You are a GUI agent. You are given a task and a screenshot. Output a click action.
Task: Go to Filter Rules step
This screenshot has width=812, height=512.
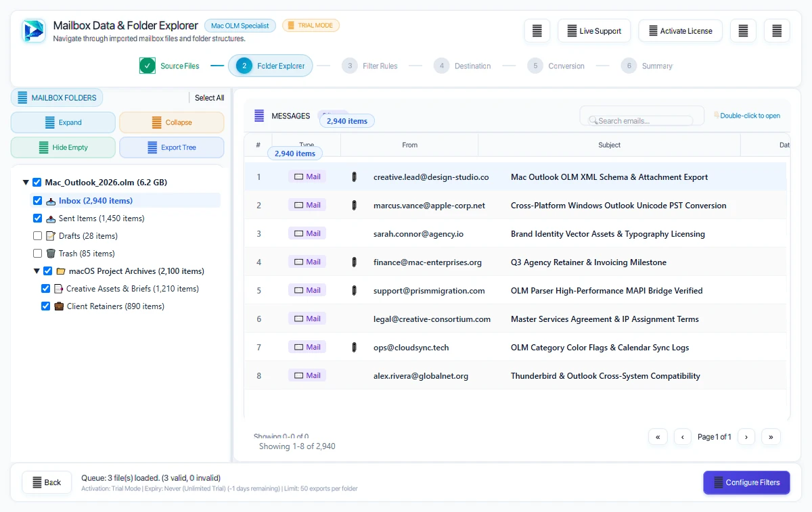(369, 66)
